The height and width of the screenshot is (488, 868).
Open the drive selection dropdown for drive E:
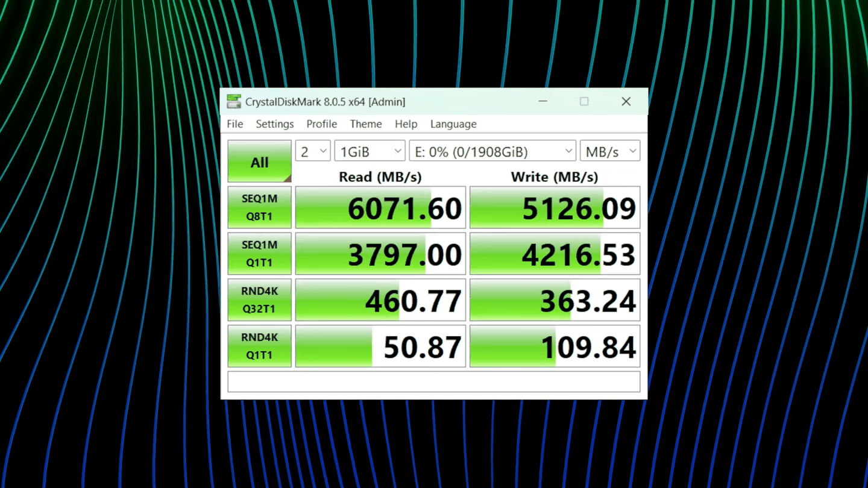coord(492,151)
